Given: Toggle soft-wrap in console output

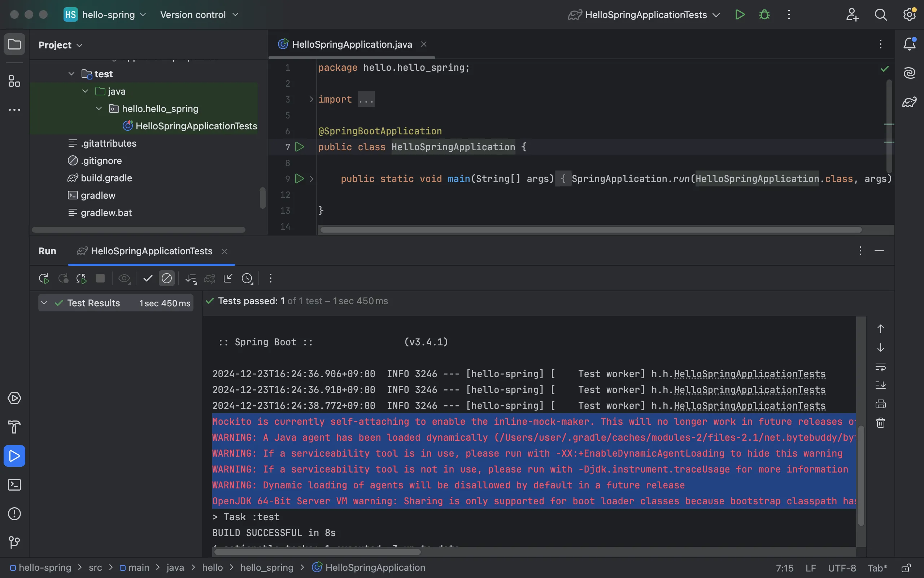Looking at the screenshot, I should coord(880,367).
